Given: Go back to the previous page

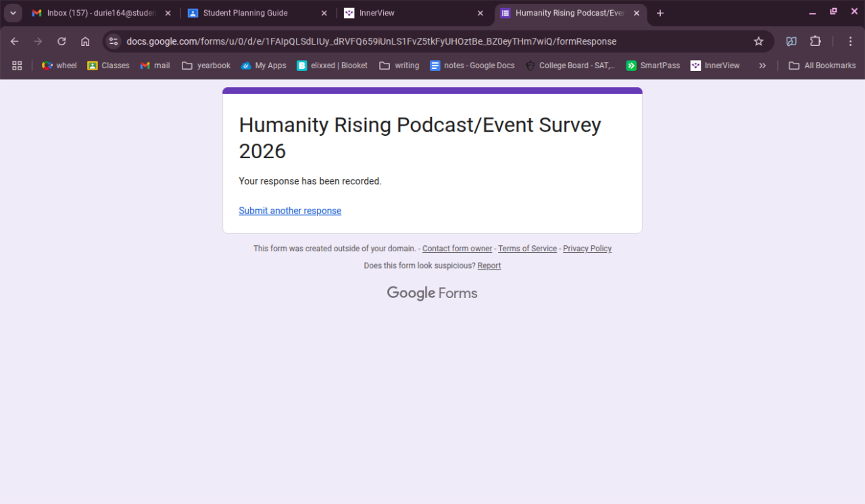Looking at the screenshot, I should (15, 41).
